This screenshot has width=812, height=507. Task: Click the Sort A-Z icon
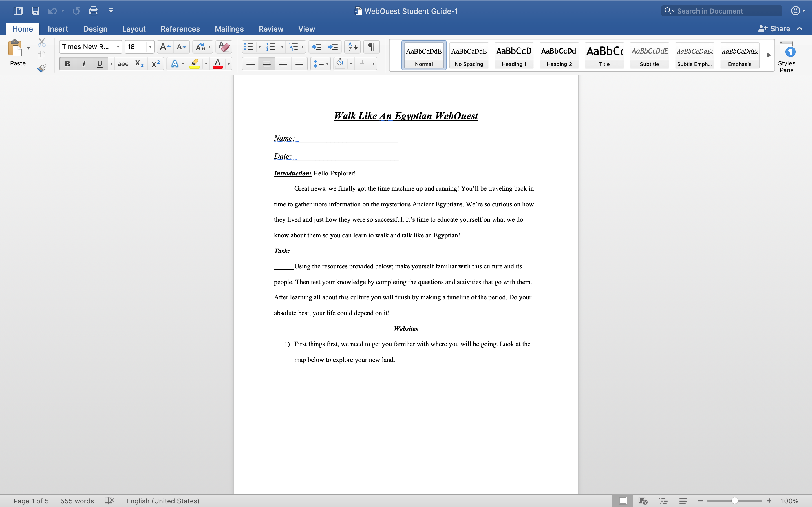pos(352,46)
